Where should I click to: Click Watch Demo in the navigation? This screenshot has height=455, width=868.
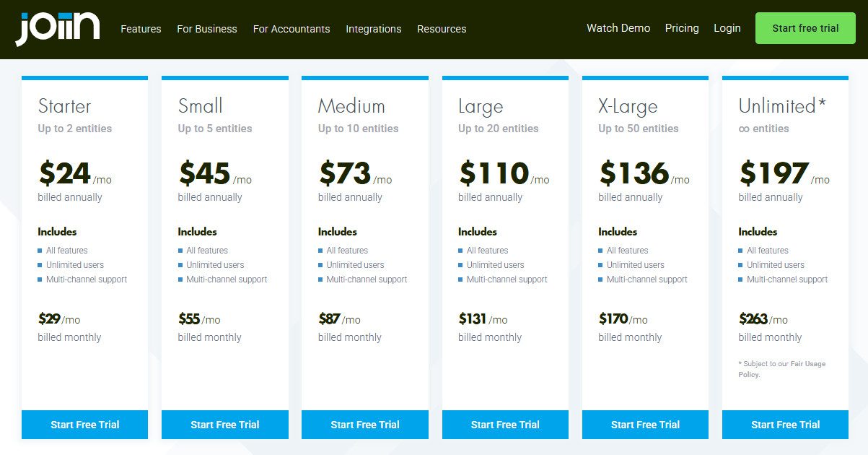pyautogui.click(x=617, y=27)
